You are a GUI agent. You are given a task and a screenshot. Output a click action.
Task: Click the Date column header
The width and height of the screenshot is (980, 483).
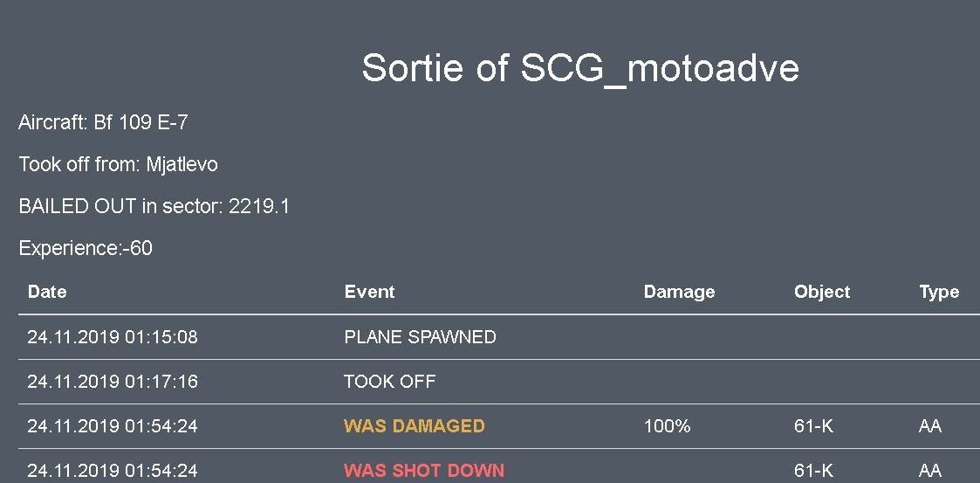pyautogui.click(x=47, y=292)
